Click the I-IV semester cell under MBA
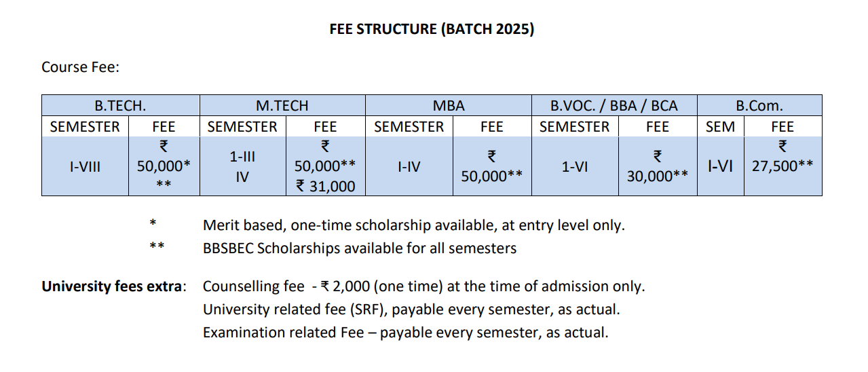868x372 pixels. [409, 166]
